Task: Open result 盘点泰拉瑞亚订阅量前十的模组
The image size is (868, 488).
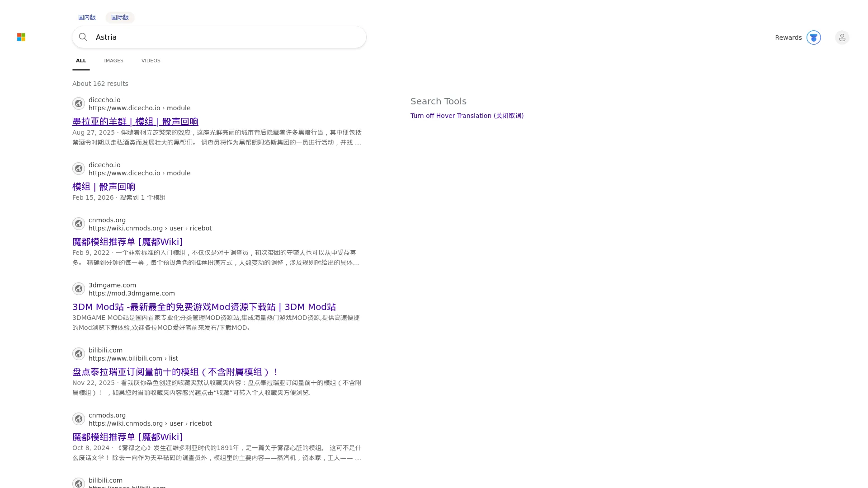Action: point(175,372)
